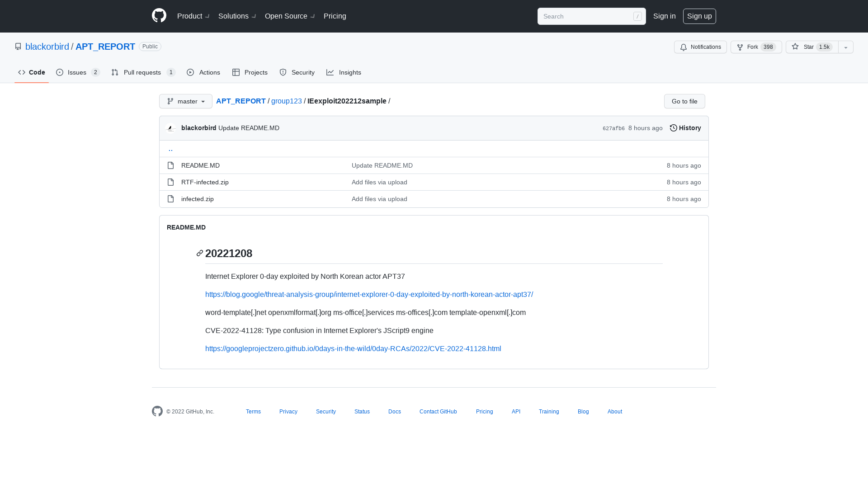Image resolution: width=868 pixels, height=488 pixels.
Task: Open repository commit History via clock icon
Action: point(673,128)
